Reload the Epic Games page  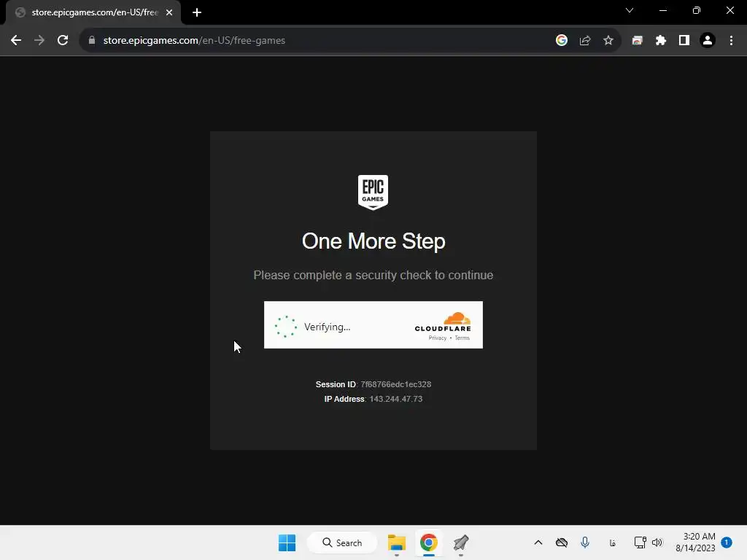(x=63, y=41)
